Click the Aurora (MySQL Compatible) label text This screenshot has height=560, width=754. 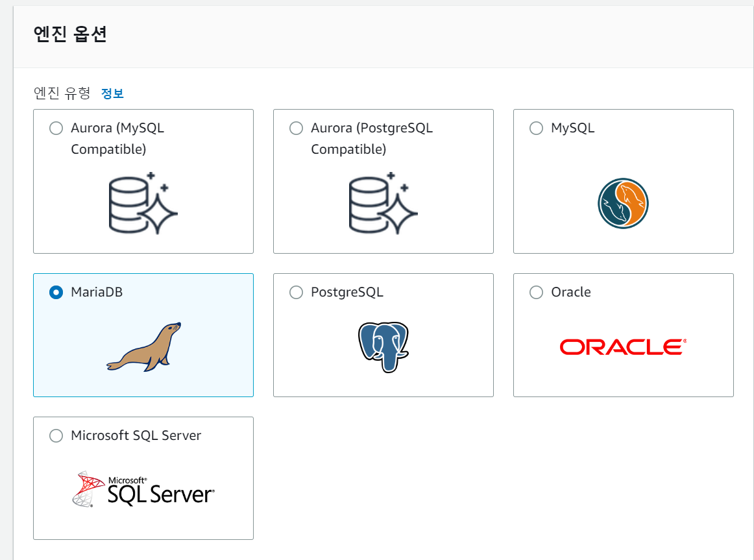[x=117, y=138]
